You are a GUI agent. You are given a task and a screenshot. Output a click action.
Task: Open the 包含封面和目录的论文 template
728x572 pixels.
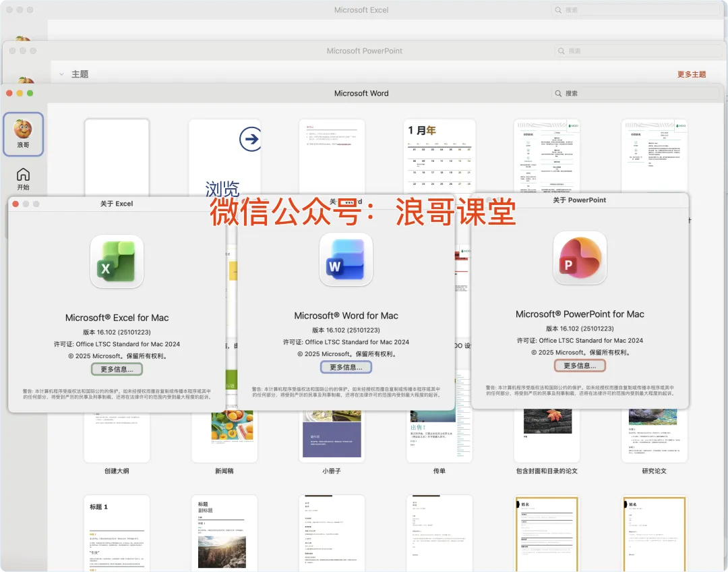pyautogui.click(x=547, y=436)
